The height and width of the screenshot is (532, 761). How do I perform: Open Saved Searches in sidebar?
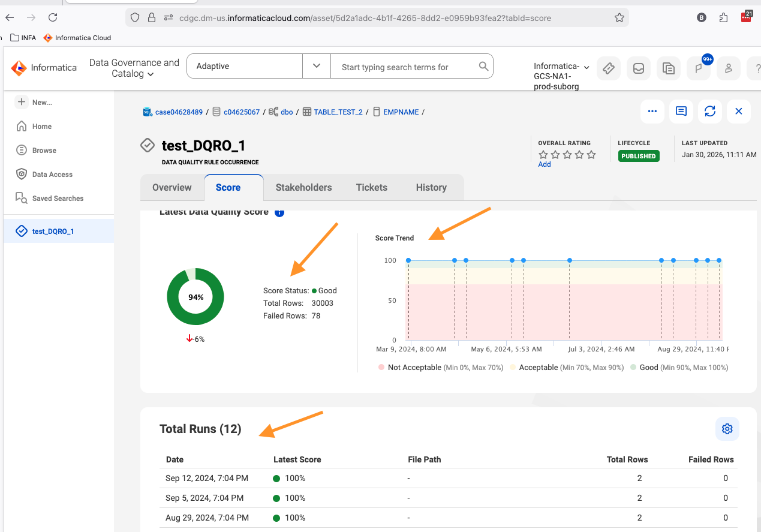click(49, 199)
